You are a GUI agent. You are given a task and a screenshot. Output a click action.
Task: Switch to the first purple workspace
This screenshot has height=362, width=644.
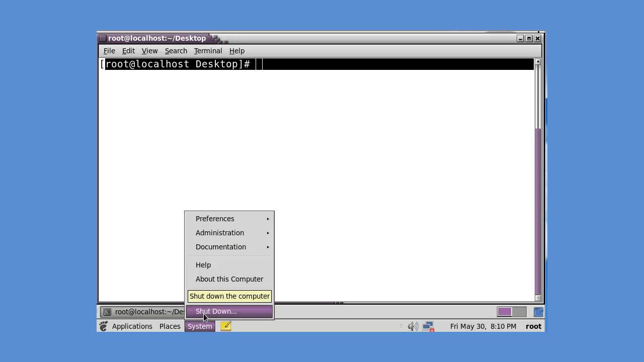pyautogui.click(x=504, y=312)
